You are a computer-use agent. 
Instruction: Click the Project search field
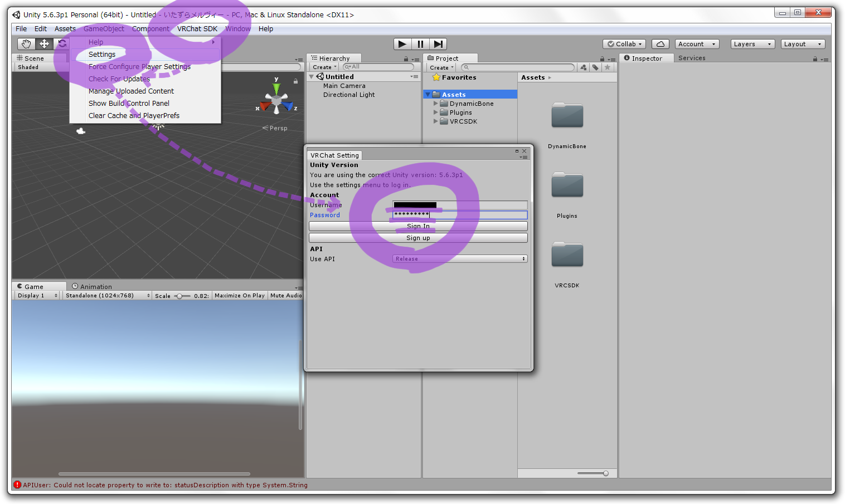pos(518,67)
